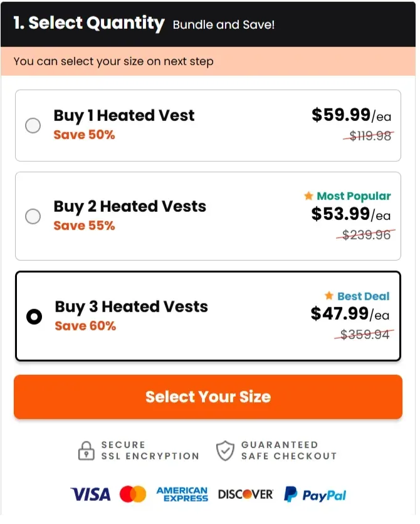Image resolution: width=420 pixels, height=524 pixels.
Task: Click the Discover payment logo
Action: 245,493
